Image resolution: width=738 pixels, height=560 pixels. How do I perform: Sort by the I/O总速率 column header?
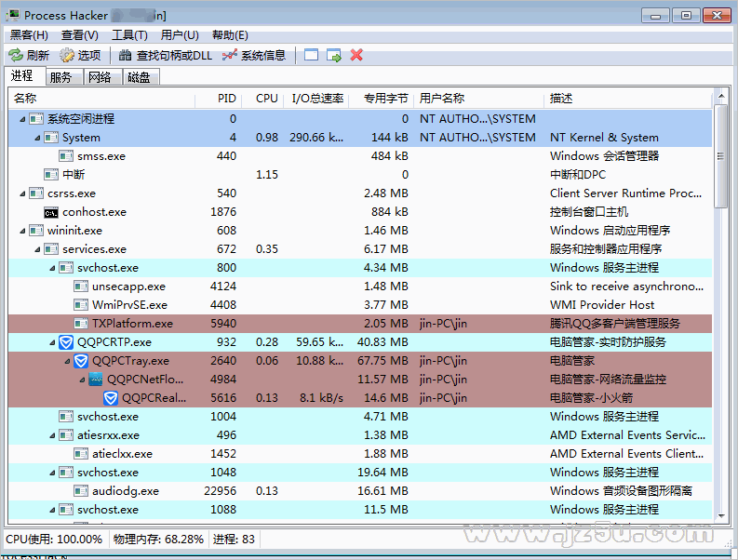point(315,99)
